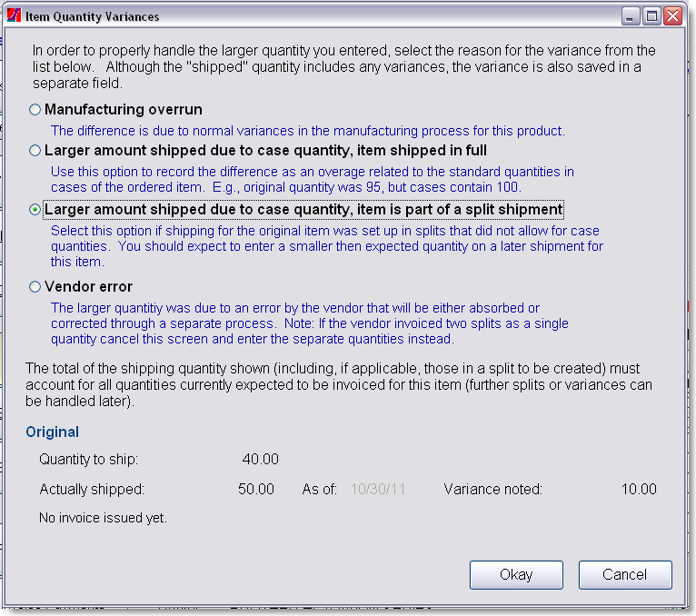
Task: Choose case quantity, item shipped in full
Action: (x=35, y=151)
